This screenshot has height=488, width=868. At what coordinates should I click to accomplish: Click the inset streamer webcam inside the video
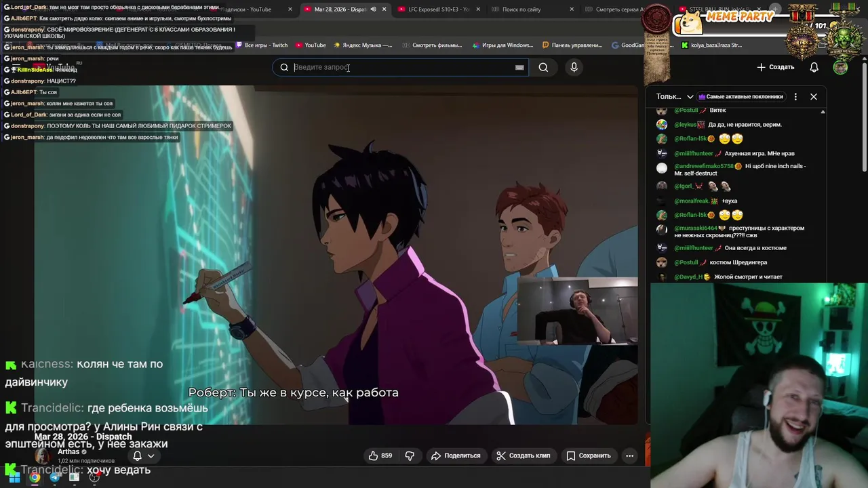(578, 312)
